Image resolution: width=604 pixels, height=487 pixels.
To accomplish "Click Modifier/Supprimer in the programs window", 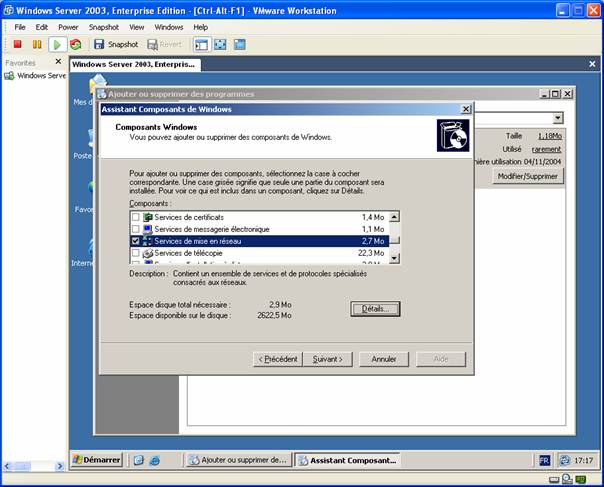I will click(527, 176).
